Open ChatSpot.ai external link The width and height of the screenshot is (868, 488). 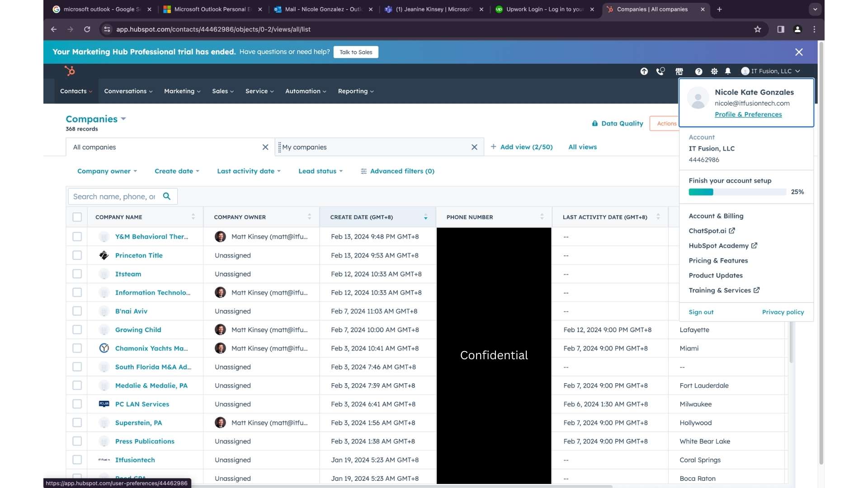(712, 231)
